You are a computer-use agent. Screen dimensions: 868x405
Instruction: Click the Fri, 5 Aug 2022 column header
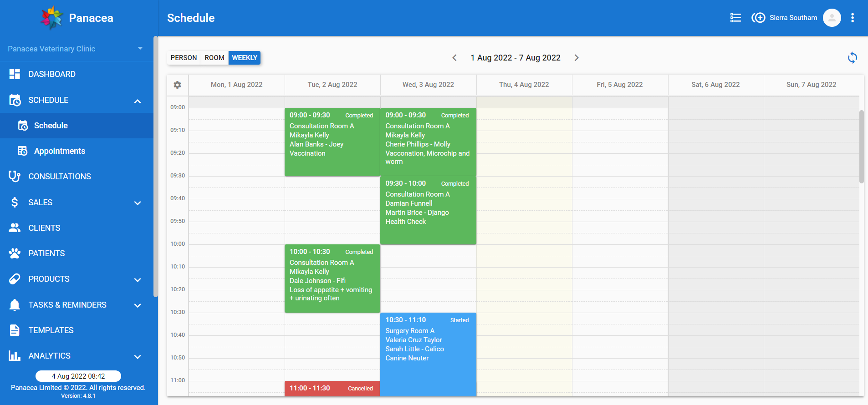620,85
